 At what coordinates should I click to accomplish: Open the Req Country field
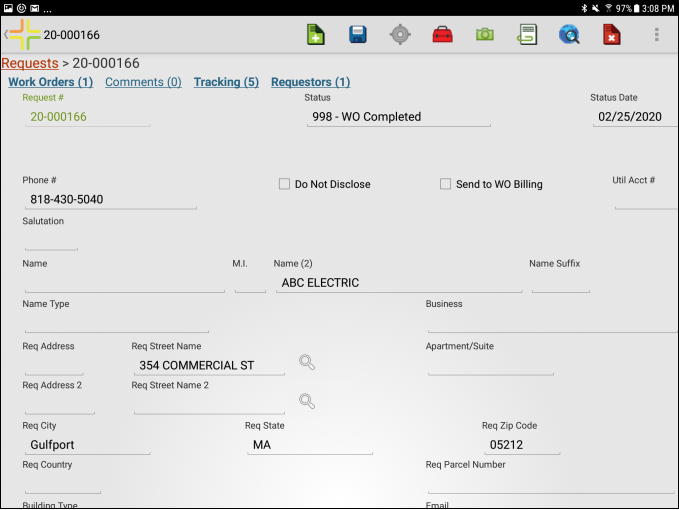(63, 484)
